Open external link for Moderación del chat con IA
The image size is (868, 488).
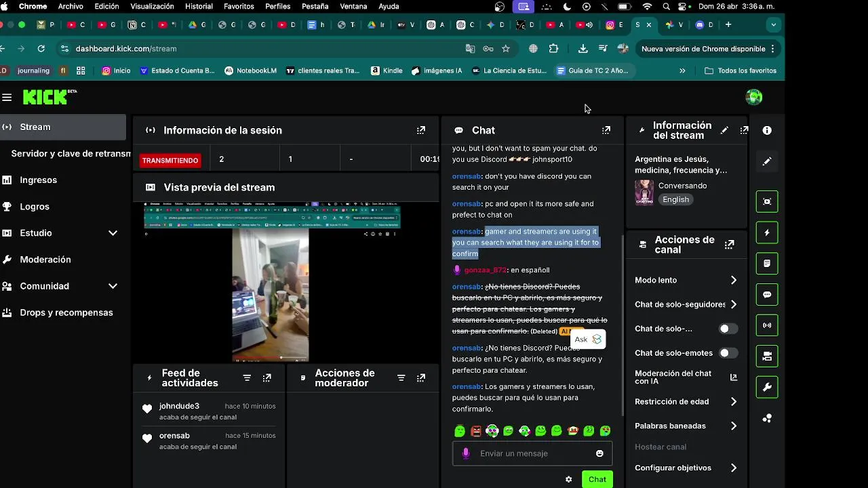coord(733,378)
